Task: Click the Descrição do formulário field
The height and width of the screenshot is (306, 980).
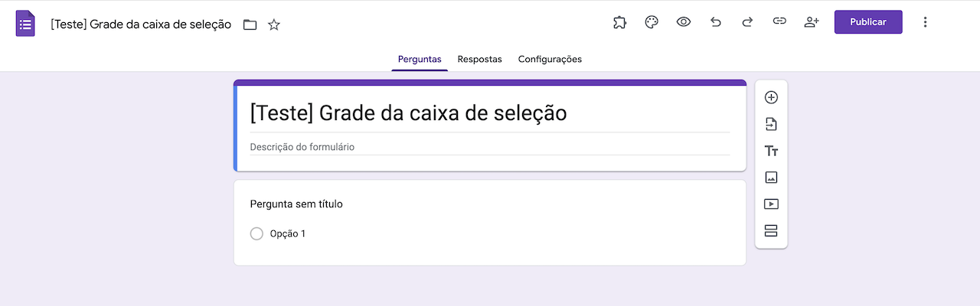Action: coord(489,146)
